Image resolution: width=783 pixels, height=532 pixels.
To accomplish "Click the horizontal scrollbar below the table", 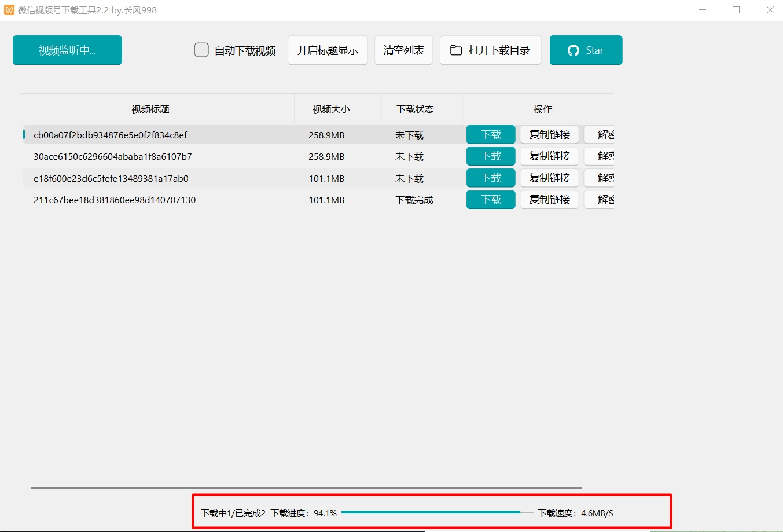I will coord(306,488).
